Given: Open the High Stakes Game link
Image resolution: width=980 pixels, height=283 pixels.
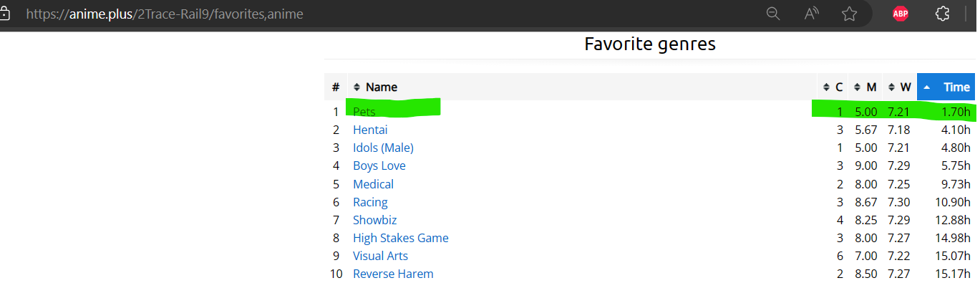Looking at the screenshot, I should (401, 238).
